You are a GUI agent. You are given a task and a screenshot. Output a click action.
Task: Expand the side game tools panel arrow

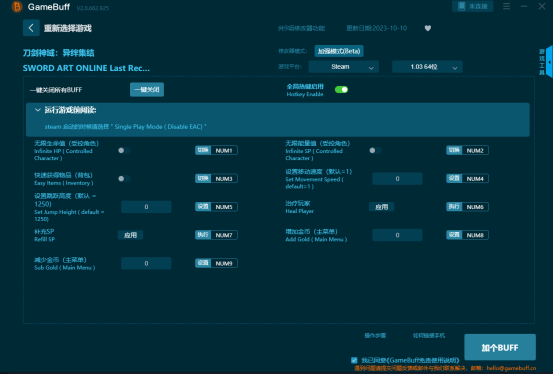pos(550,62)
